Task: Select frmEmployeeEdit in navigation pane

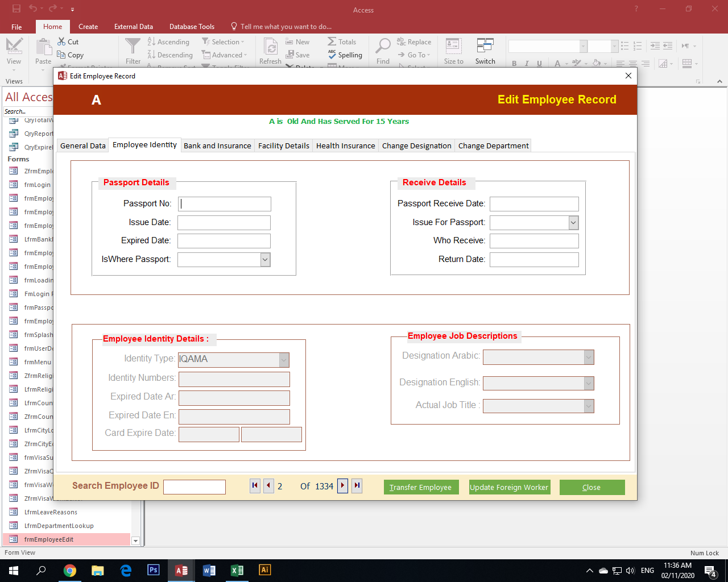Action: tap(67, 539)
